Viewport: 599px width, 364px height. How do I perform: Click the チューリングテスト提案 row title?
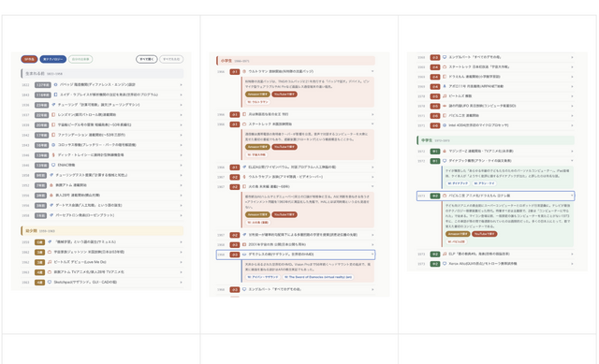[x=92, y=175]
